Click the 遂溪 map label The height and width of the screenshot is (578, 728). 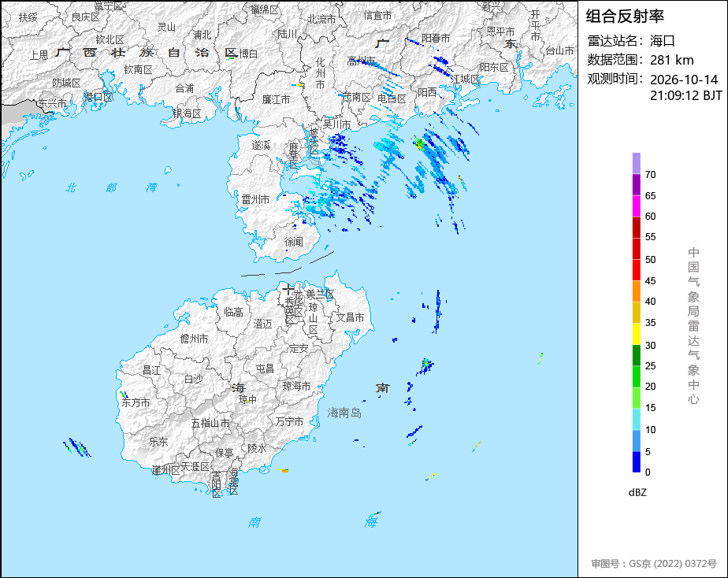point(261,145)
